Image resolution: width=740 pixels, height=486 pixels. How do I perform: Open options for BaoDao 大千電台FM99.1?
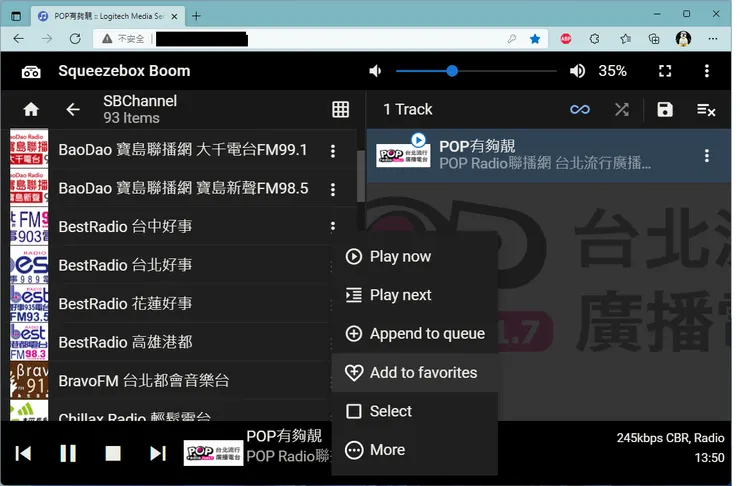(333, 151)
